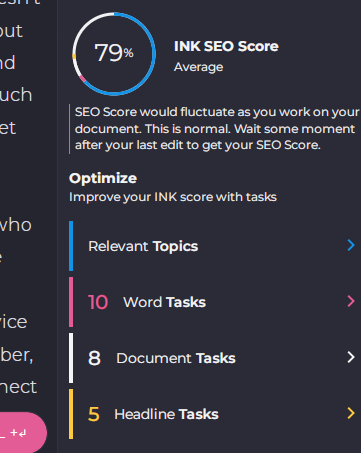Open the Document Tasks row label
The width and height of the screenshot is (361, 453).
(x=176, y=358)
